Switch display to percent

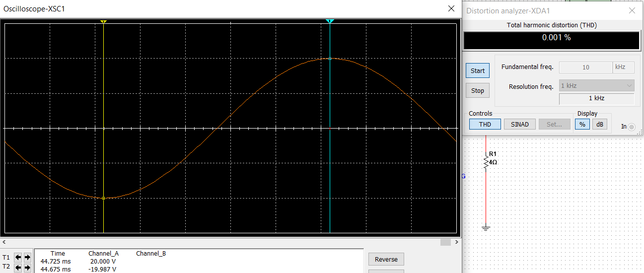(x=582, y=124)
